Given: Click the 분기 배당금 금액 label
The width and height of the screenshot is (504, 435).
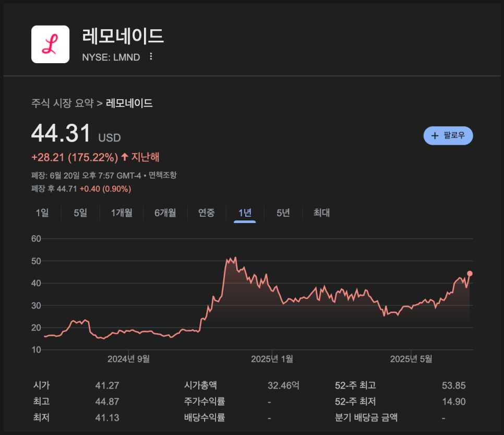Looking at the screenshot, I should pyautogui.click(x=366, y=418).
